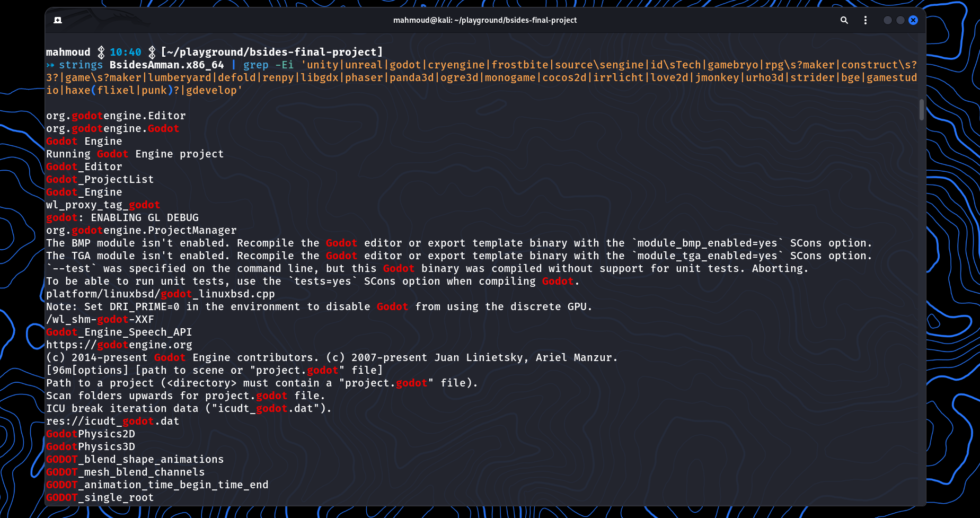Click the line 'org.godotengine.ProjectManager'

pos(142,230)
